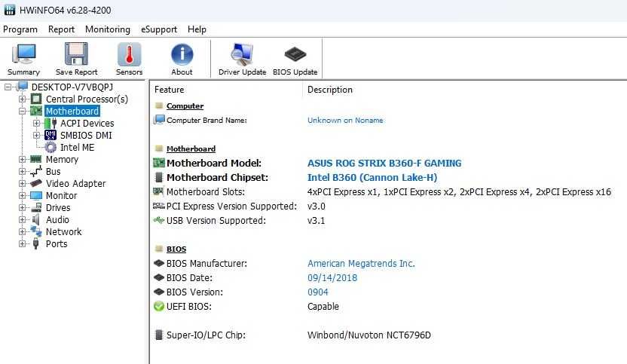The image size is (627, 364).
Task: Open Sensors thermometer icon
Action: point(129,59)
